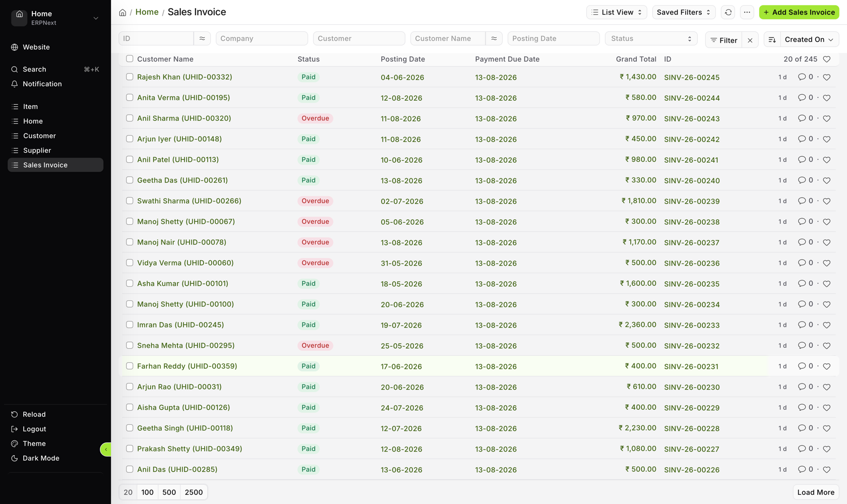Toggle sort direction icon beside Created On
This screenshot has height=504, width=847.
pyautogui.click(x=772, y=40)
